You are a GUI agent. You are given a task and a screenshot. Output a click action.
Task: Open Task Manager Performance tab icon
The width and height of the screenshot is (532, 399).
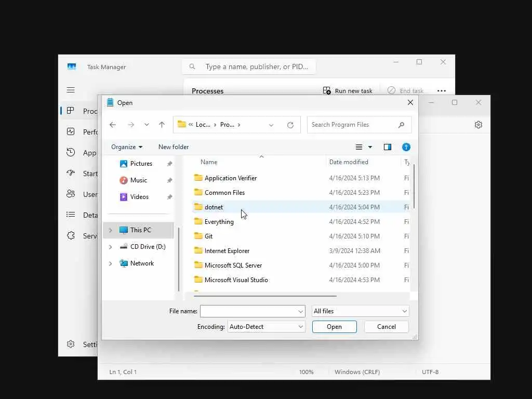point(71,131)
